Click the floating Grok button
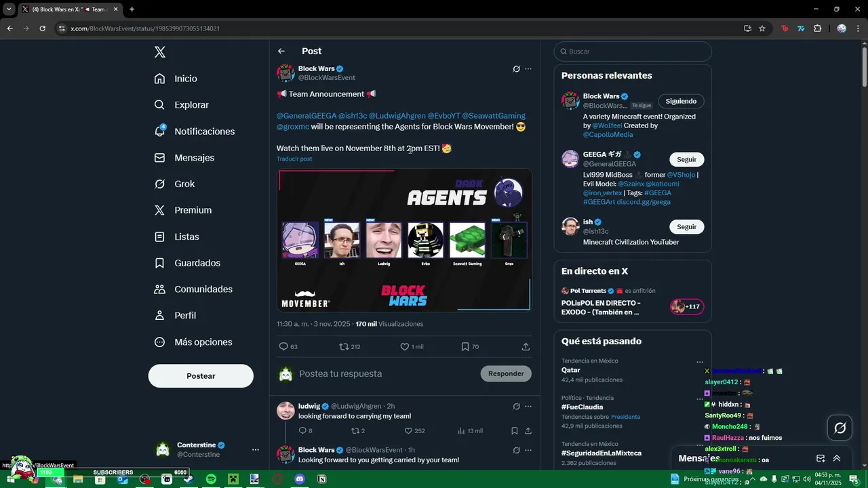The height and width of the screenshot is (488, 868). 840,428
